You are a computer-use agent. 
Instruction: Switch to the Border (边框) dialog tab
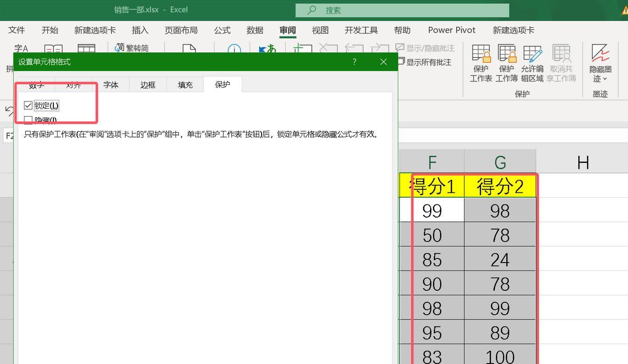coord(148,85)
